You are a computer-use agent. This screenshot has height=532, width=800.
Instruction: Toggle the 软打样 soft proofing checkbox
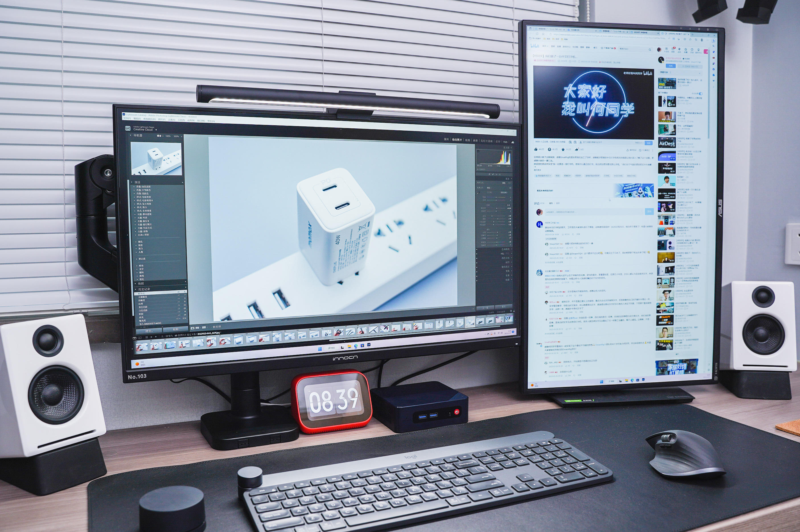click(x=211, y=327)
